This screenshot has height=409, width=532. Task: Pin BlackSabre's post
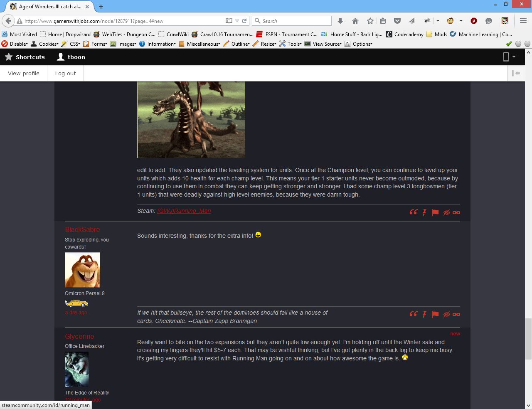click(x=424, y=314)
